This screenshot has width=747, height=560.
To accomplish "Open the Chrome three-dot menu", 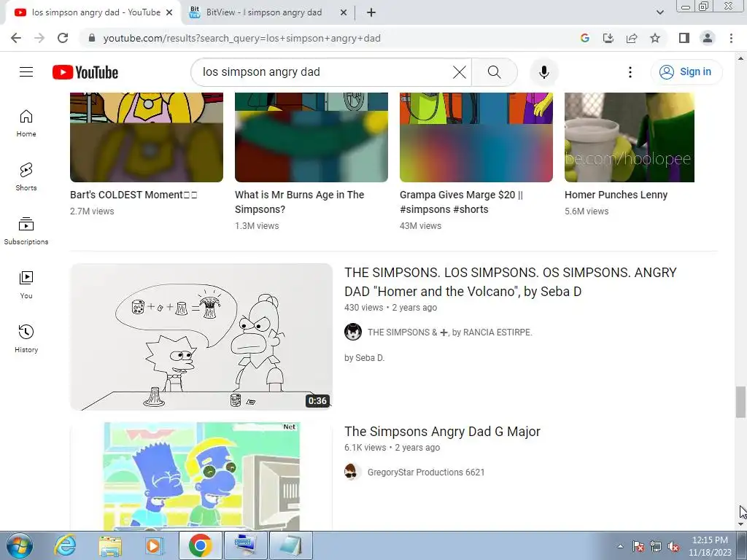I will pyautogui.click(x=731, y=38).
